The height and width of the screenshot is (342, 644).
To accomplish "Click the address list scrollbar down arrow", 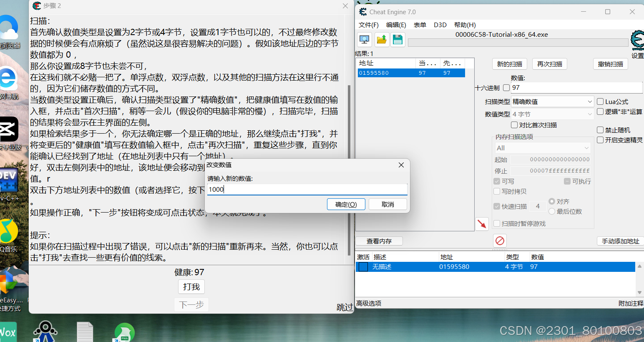I will click(639, 292).
